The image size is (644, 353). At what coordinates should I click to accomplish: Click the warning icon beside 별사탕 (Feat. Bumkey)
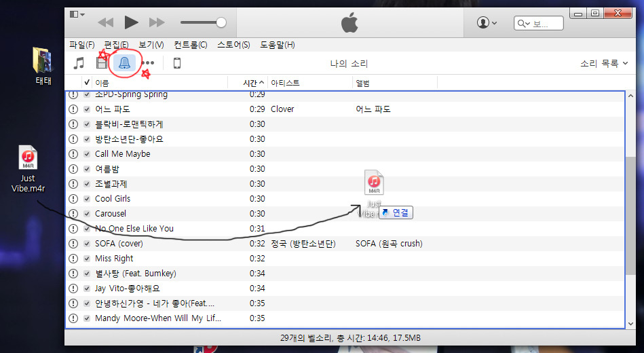73,274
